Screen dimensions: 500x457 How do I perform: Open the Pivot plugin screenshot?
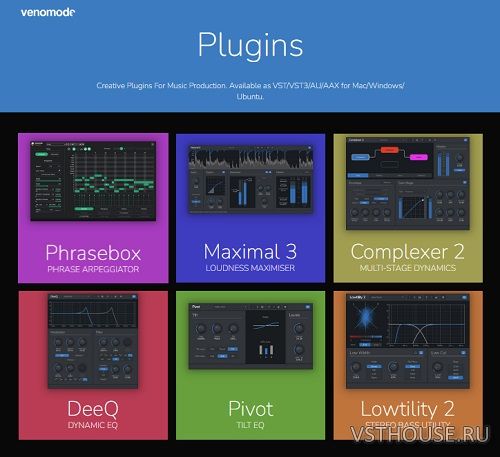251,336
